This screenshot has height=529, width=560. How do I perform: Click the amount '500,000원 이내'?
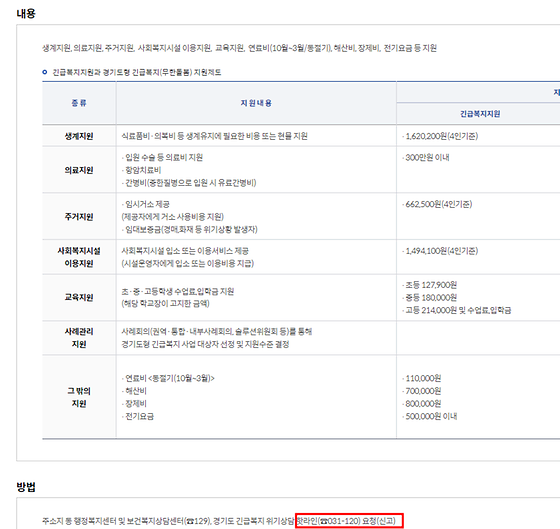point(431,416)
